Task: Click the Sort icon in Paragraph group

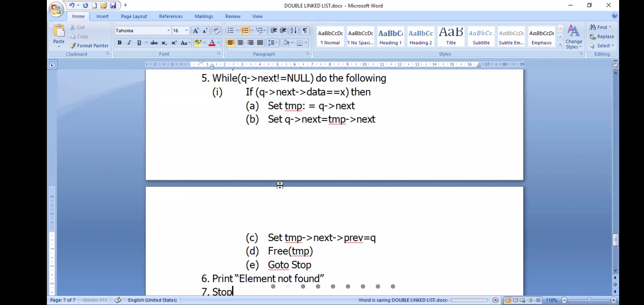Action: click(293, 30)
